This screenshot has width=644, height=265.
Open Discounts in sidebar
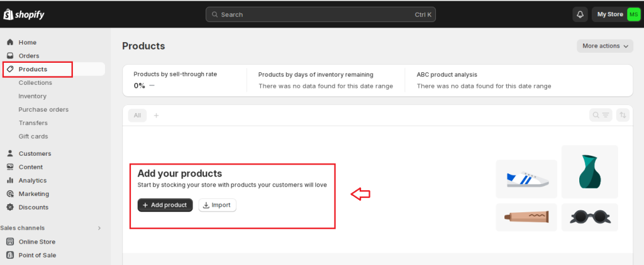click(33, 207)
